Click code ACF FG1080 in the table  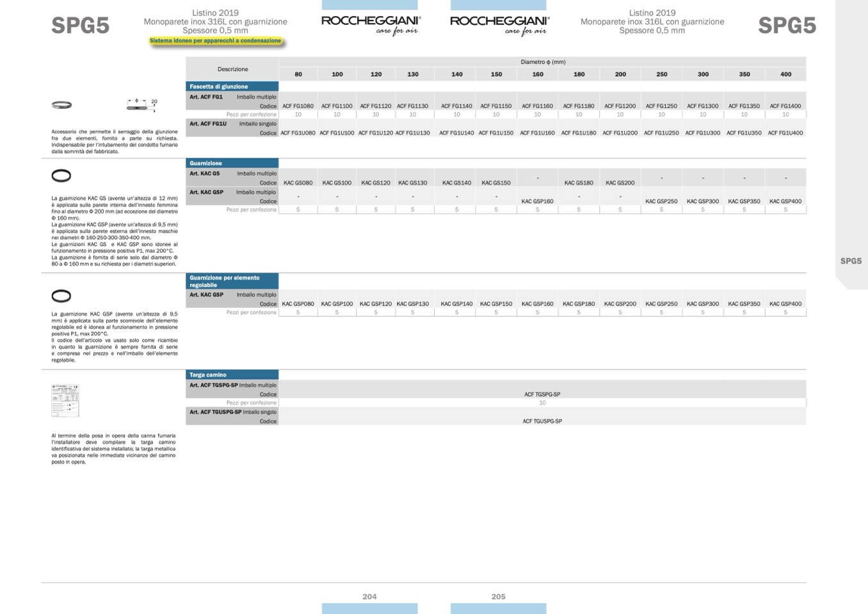pyautogui.click(x=298, y=106)
